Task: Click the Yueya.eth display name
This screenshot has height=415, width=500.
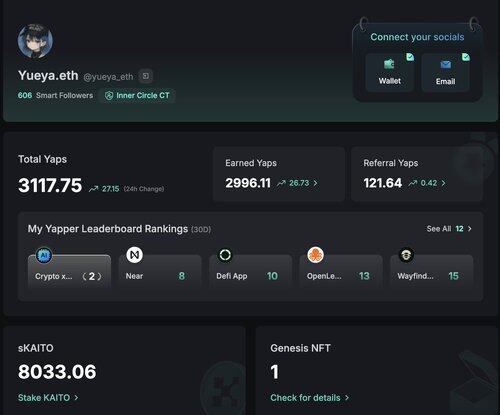Action: click(x=48, y=76)
